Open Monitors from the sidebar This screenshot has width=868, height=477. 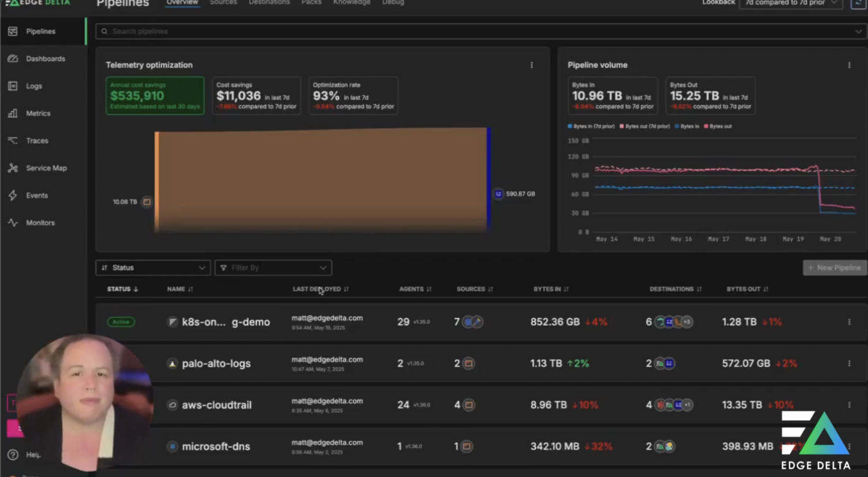pos(40,222)
